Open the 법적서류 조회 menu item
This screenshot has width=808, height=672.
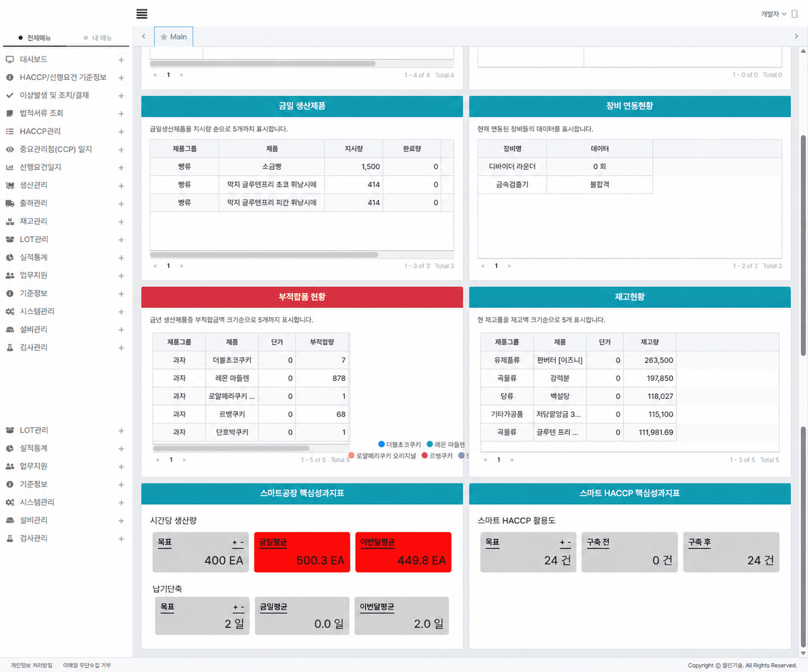tap(41, 113)
